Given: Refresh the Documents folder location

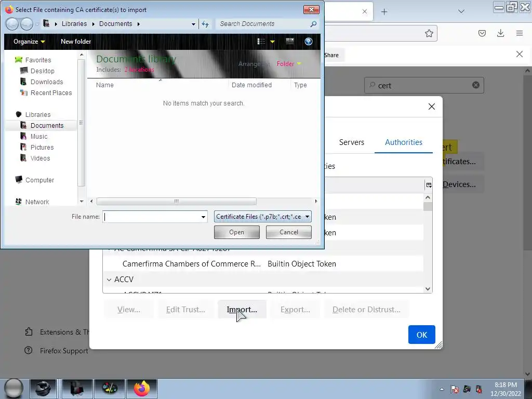Looking at the screenshot, I should tap(205, 24).
